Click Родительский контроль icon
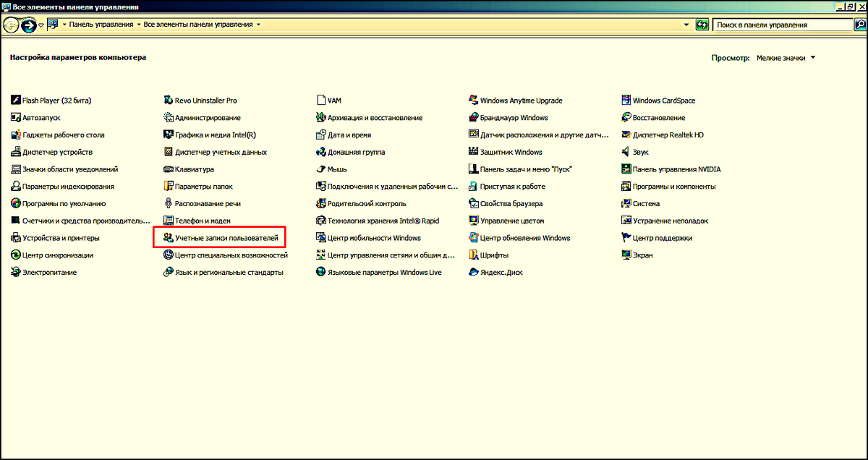868x460 pixels. coord(322,204)
